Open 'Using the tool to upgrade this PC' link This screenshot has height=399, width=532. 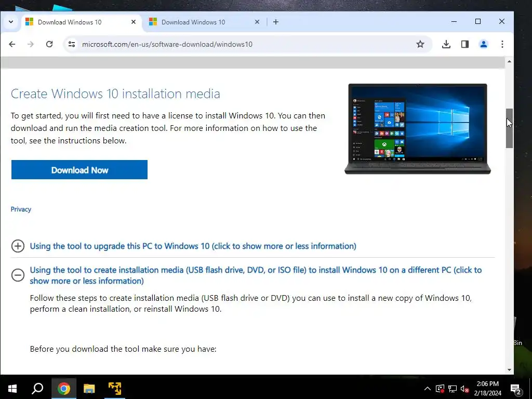tap(193, 246)
